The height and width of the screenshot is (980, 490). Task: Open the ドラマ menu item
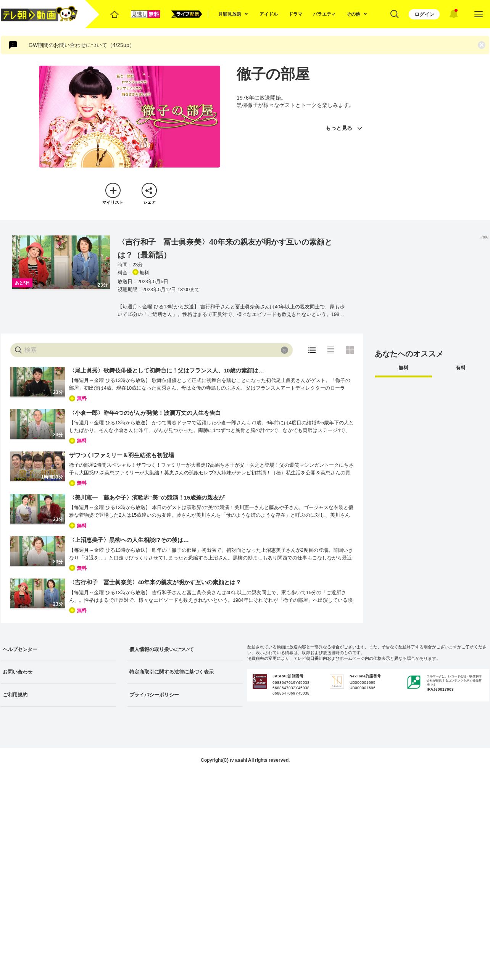pos(295,14)
